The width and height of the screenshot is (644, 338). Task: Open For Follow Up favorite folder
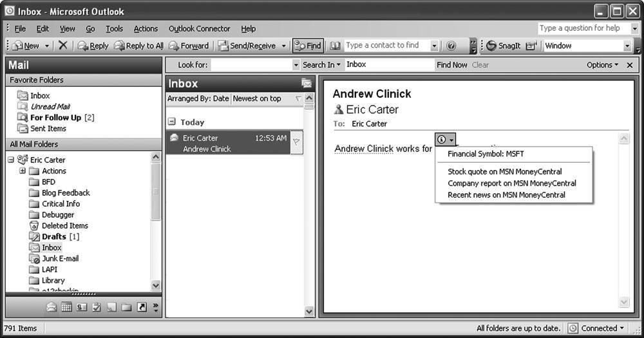pyautogui.click(x=56, y=117)
